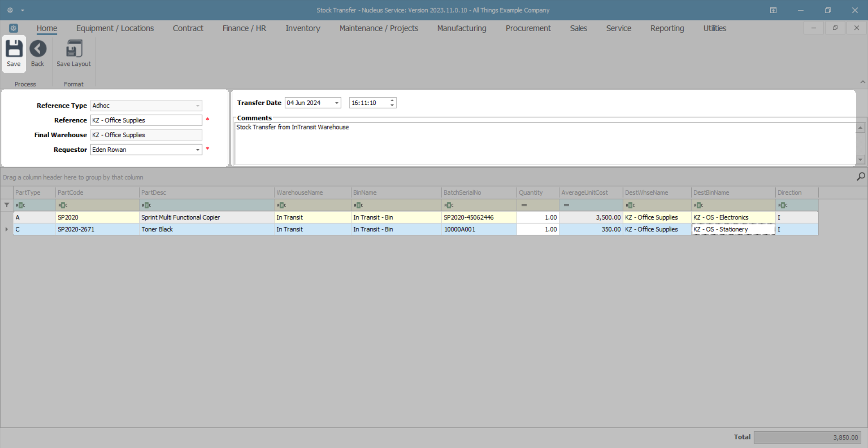
Task: Click the transfer time spinner arrows
Action: [x=392, y=103]
